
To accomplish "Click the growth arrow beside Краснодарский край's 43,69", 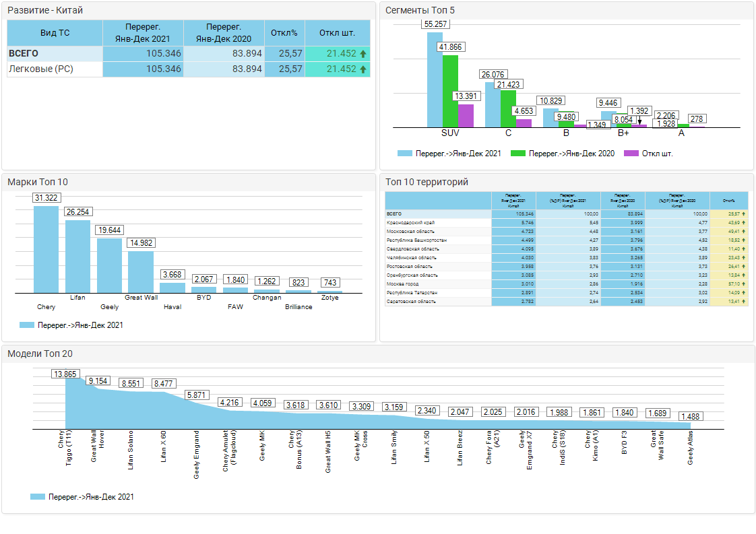I will coord(744,222).
